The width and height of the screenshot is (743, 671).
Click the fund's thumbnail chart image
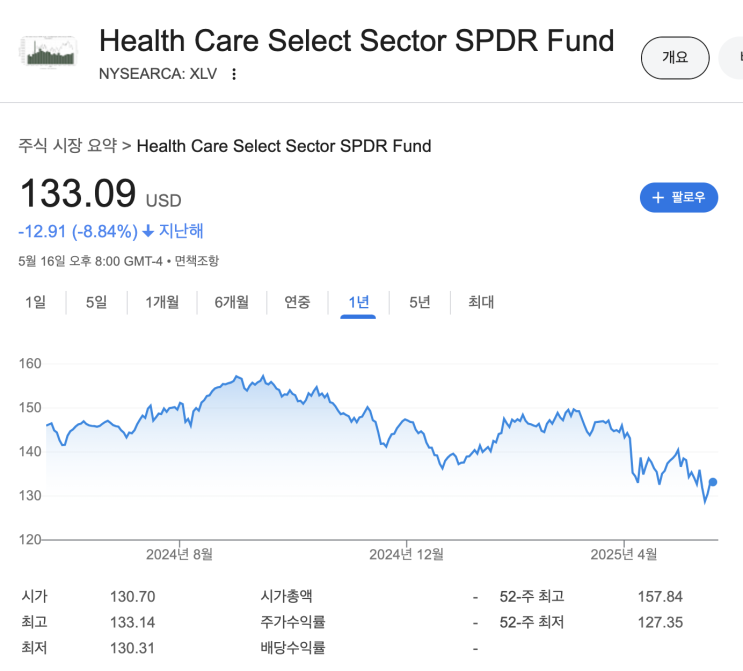(x=49, y=52)
